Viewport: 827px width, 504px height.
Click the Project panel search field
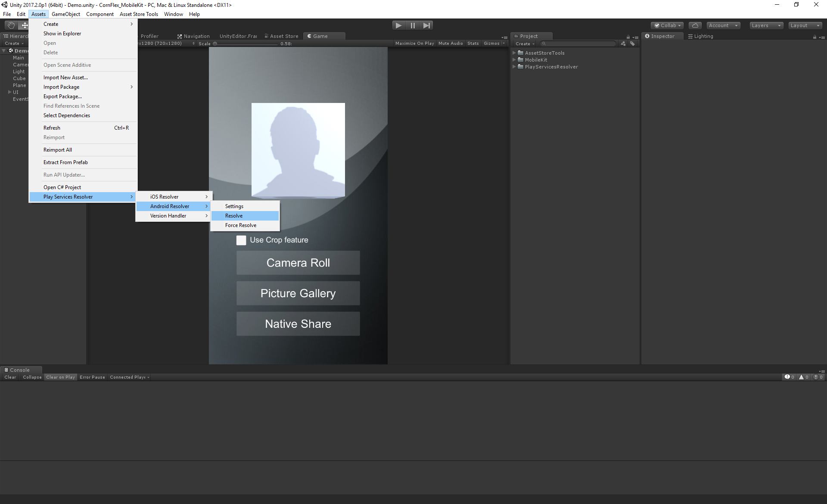click(x=578, y=44)
